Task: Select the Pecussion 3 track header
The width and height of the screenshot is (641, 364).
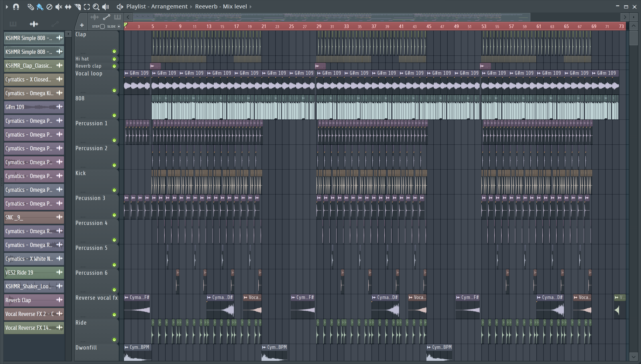Action: coord(97,207)
